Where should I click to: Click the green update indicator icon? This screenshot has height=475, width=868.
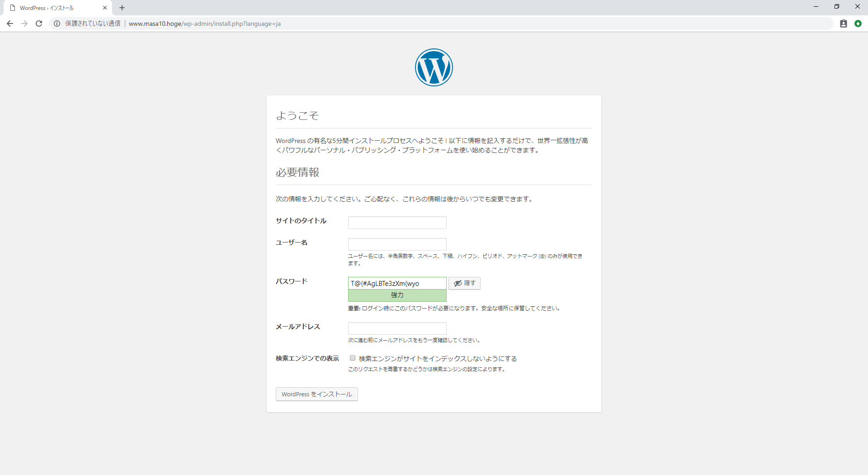(858, 24)
